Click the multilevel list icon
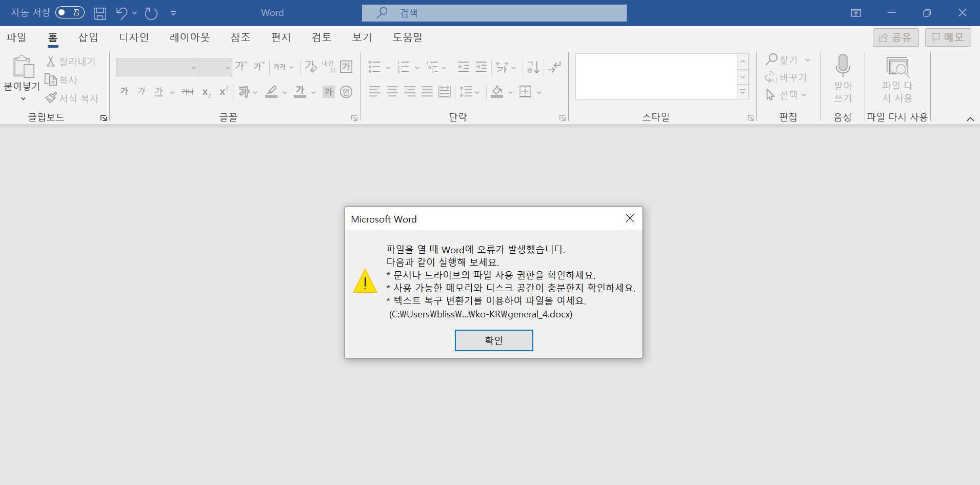This screenshot has width=980, height=485. pos(432,67)
